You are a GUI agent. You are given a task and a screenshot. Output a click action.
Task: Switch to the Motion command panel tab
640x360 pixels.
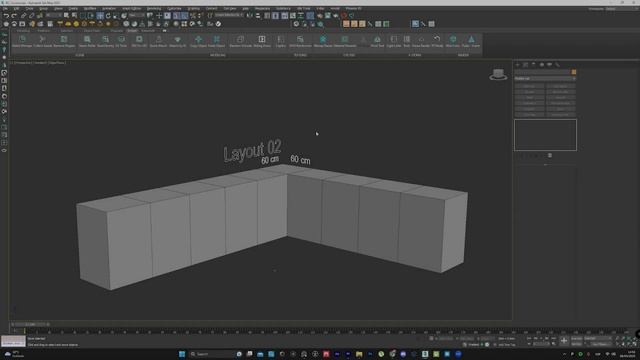542,64
